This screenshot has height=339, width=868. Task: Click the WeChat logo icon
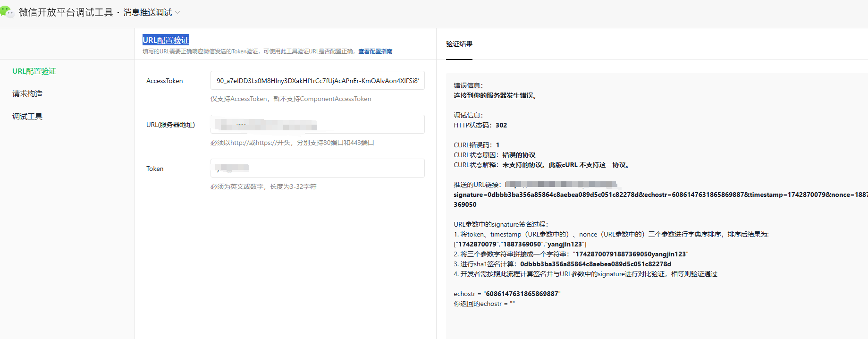pos(7,11)
